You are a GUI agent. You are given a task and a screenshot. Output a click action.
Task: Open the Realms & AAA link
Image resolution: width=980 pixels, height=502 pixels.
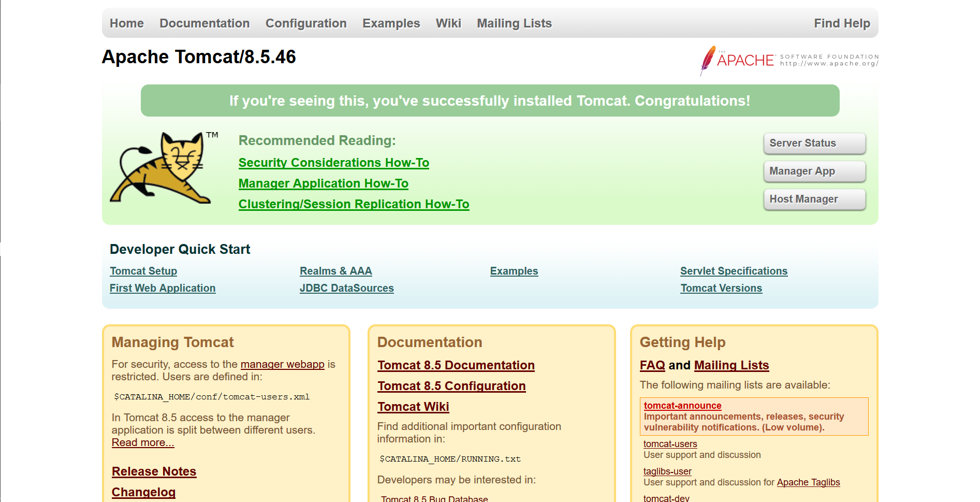pyautogui.click(x=336, y=271)
